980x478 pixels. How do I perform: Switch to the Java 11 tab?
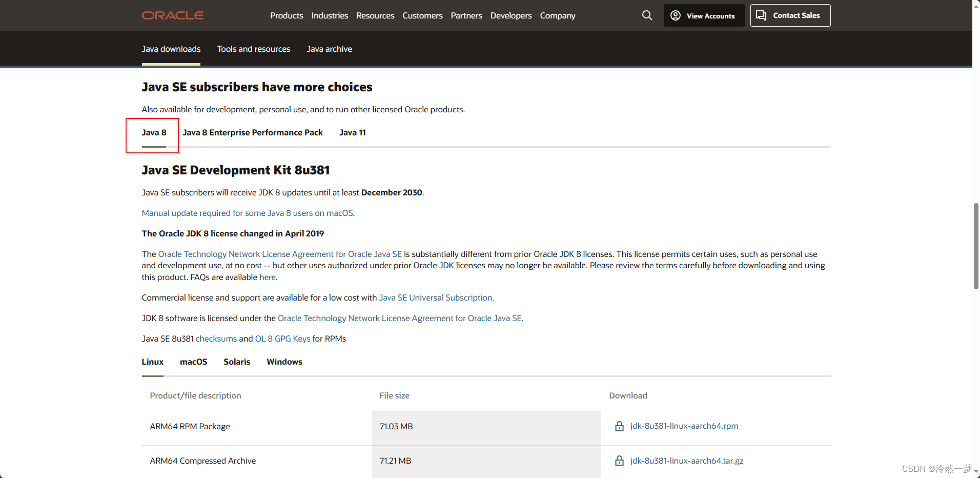[352, 132]
